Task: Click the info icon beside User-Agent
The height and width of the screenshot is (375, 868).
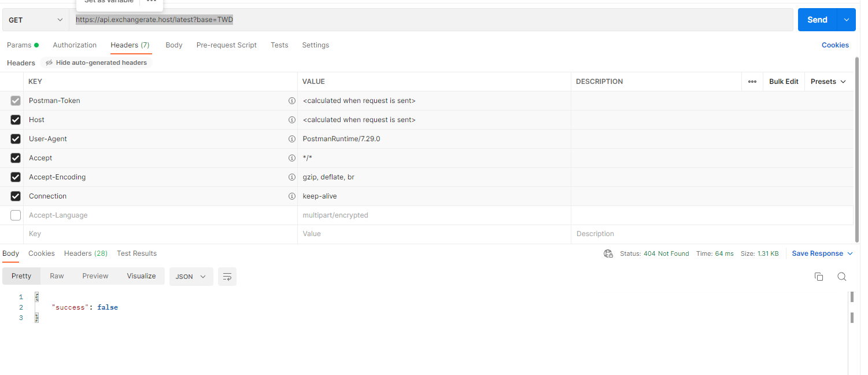Action: [x=292, y=139]
